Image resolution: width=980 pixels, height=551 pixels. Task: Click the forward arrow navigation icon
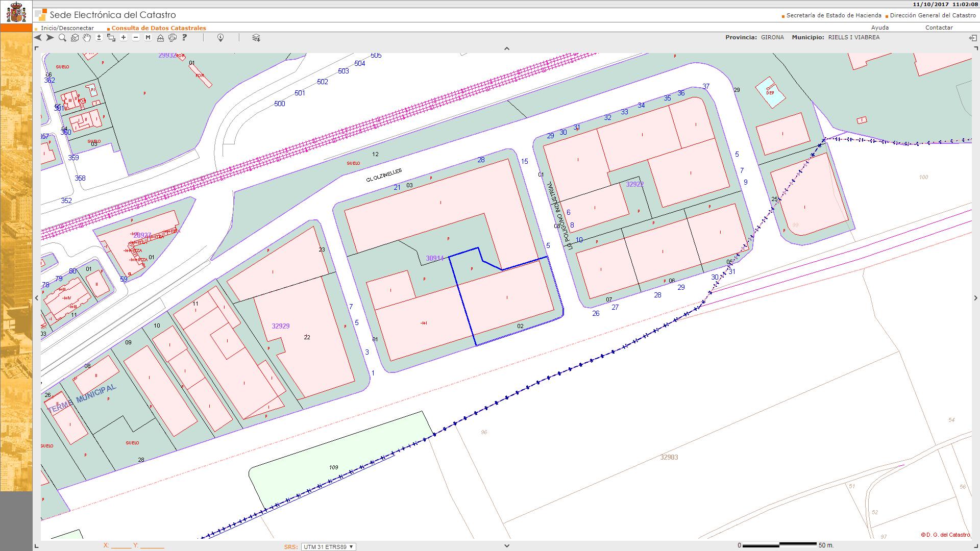pos(50,38)
